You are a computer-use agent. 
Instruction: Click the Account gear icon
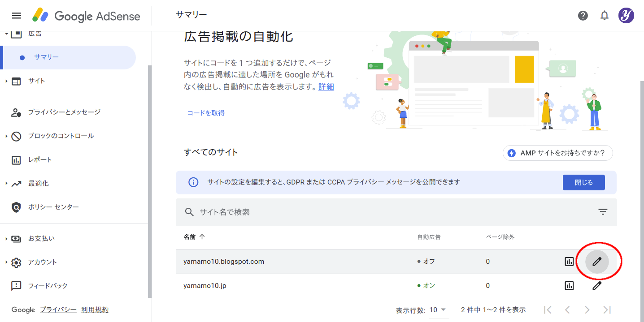[x=16, y=262]
